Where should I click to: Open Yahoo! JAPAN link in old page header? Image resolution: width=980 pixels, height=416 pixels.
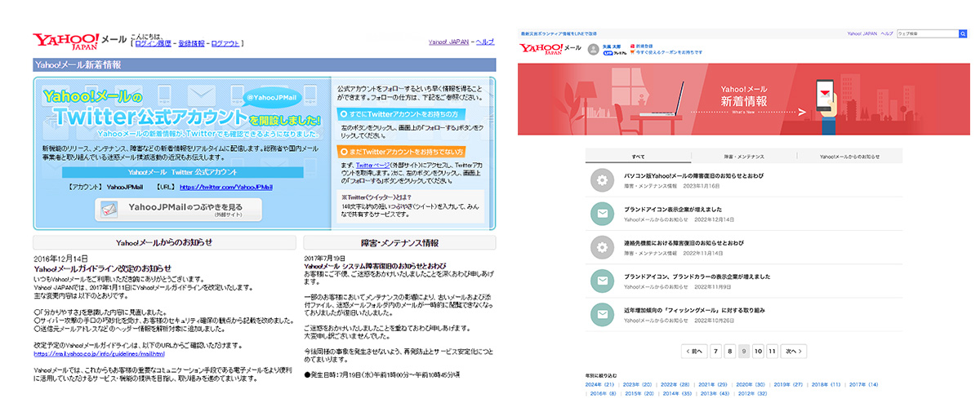point(448,42)
